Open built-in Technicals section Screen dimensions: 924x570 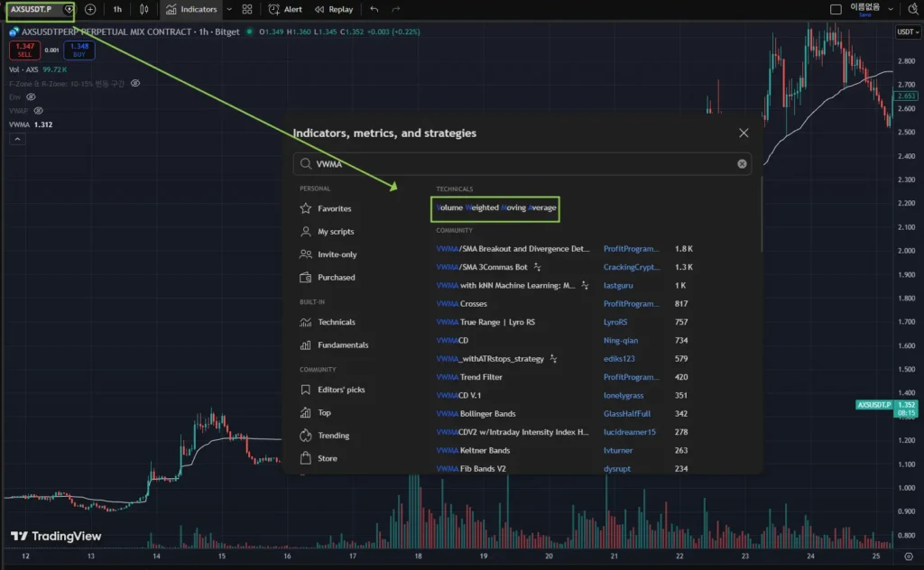point(328,322)
